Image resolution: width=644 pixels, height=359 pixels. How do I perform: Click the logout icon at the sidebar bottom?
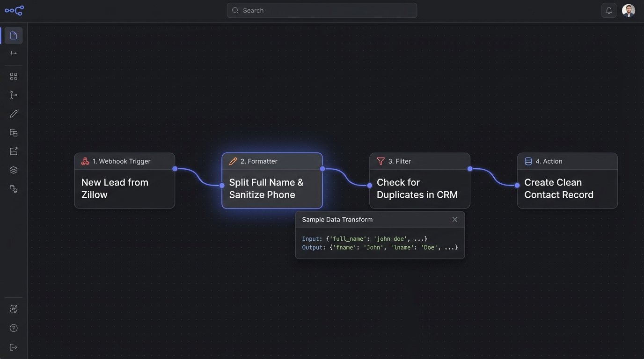pos(12,346)
